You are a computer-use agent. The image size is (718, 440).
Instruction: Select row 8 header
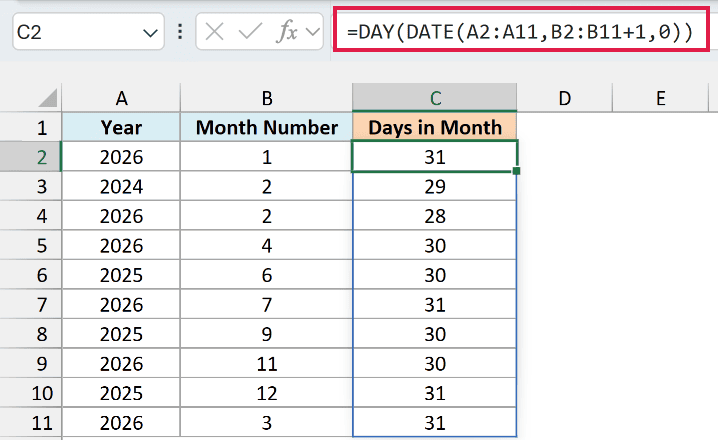(x=31, y=334)
